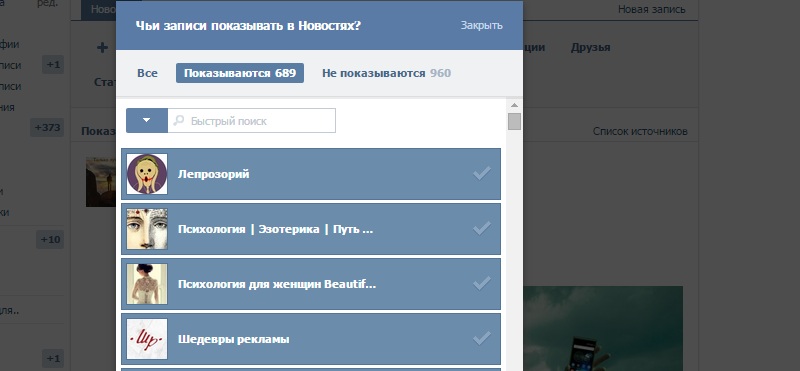Switch to the Все tab
Viewport: 800px width, 371px height.
click(147, 73)
